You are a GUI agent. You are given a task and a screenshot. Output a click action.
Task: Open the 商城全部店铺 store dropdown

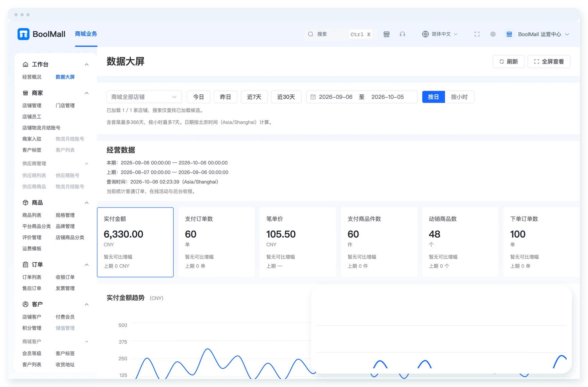(x=144, y=97)
